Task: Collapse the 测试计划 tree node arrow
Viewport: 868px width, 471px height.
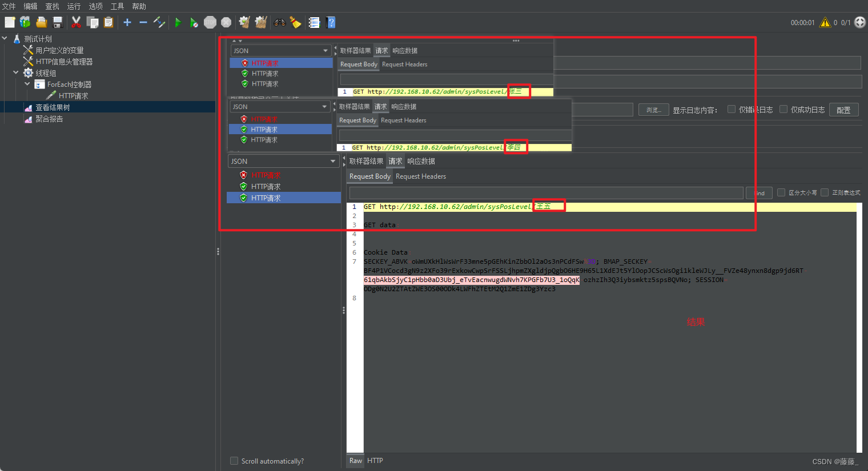Action: pyautogui.click(x=5, y=38)
